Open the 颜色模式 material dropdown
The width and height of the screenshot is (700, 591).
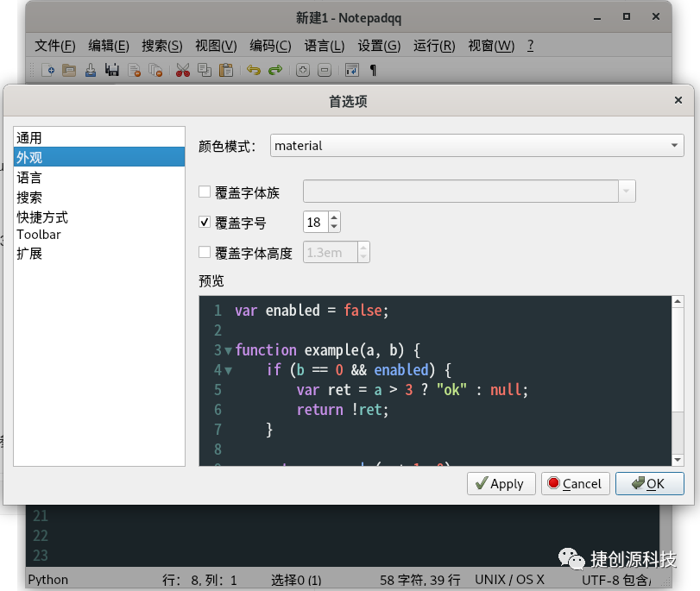coord(476,146)
